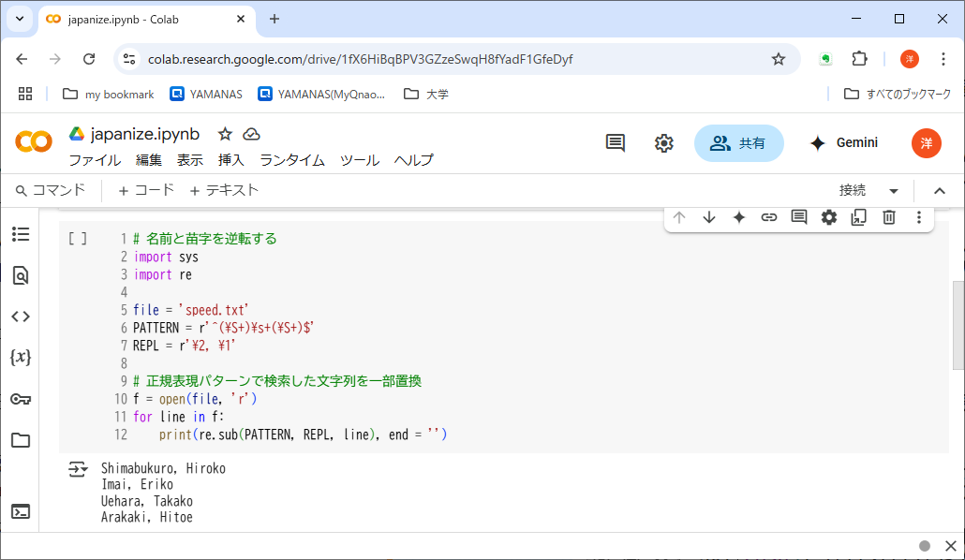Click the 共有 share button

tap(738, 142)
